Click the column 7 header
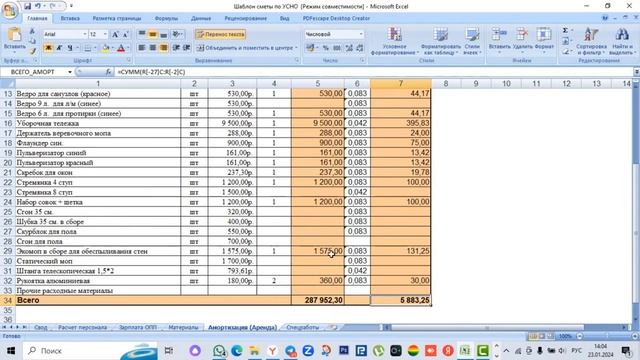Viewport: 640px width, 360px height. (x=400, y=83)
